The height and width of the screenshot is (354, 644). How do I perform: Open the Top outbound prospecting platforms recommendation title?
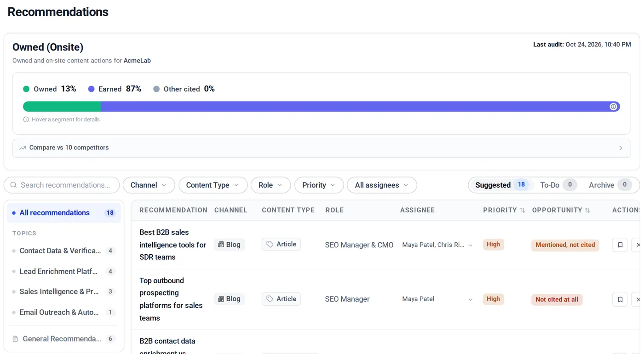click(171, 299)
